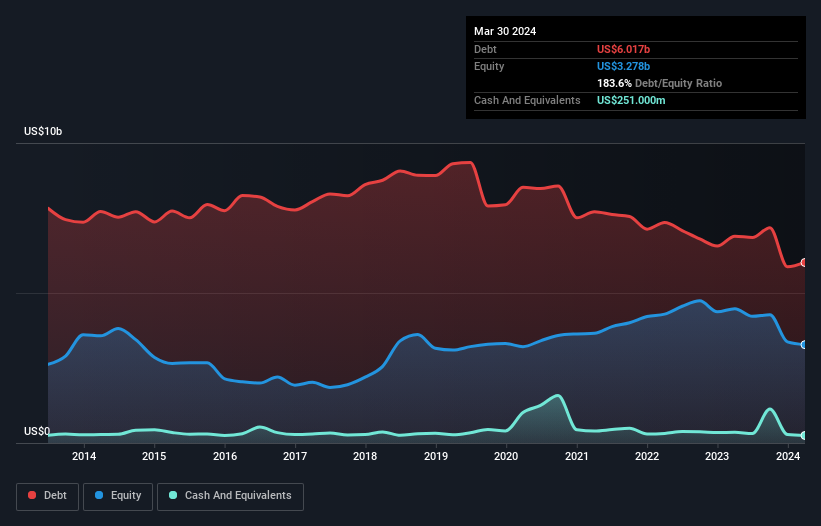
Task: Click the Equity row label in tooltip
Action: (489, 66)
